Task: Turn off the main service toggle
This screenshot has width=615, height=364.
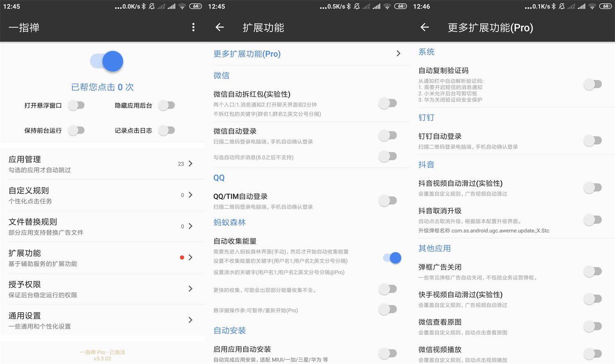Action: coord(106,61)
